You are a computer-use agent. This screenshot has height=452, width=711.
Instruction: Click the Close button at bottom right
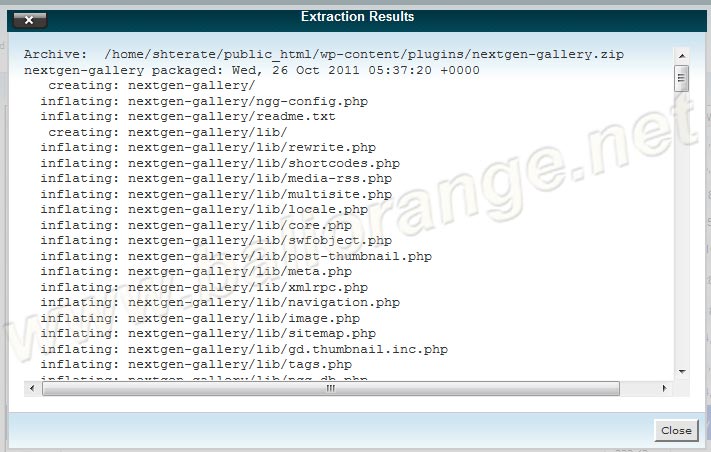(676, 430)
